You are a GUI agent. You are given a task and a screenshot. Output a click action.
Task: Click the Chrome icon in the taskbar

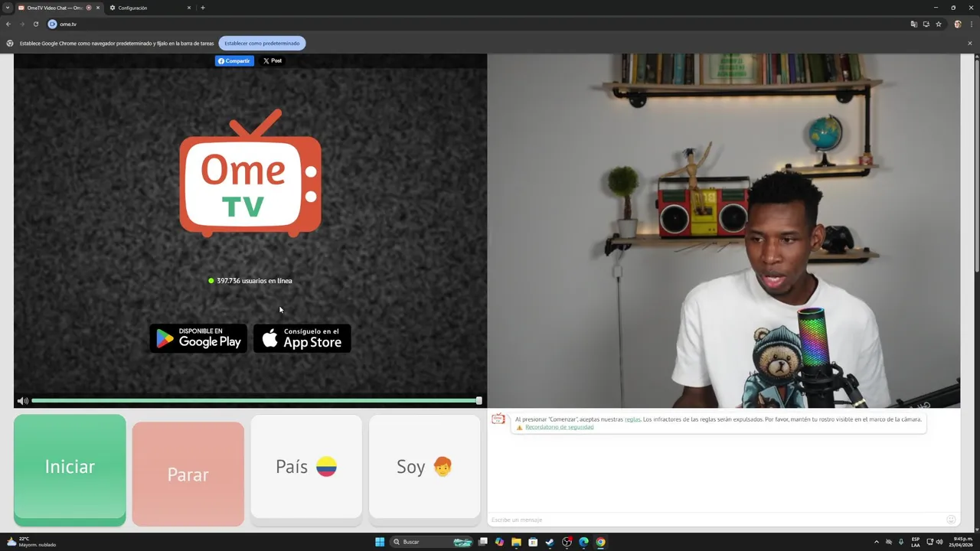(600, 542)
